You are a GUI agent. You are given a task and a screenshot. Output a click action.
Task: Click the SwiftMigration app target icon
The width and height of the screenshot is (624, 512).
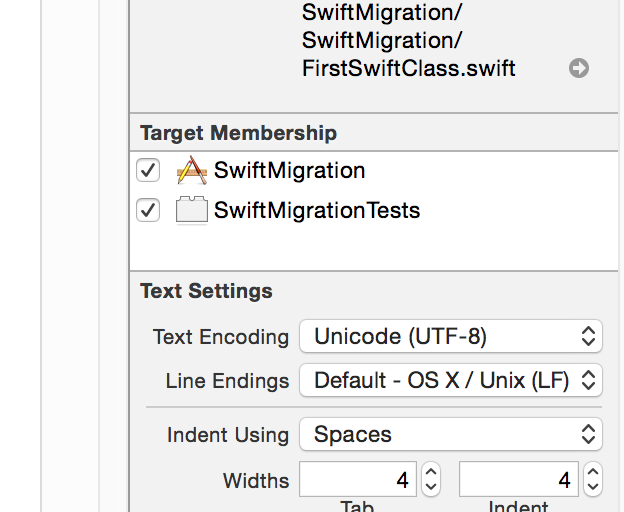point(191,171)
